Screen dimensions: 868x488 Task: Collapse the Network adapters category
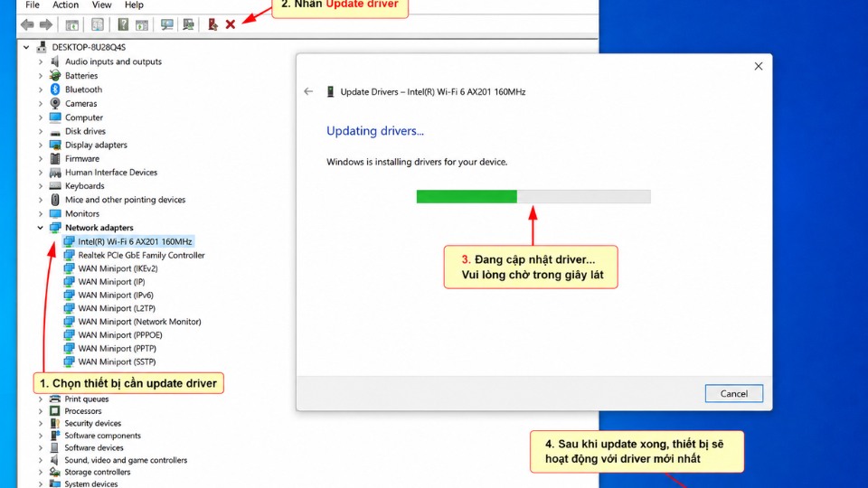point(41,228)
